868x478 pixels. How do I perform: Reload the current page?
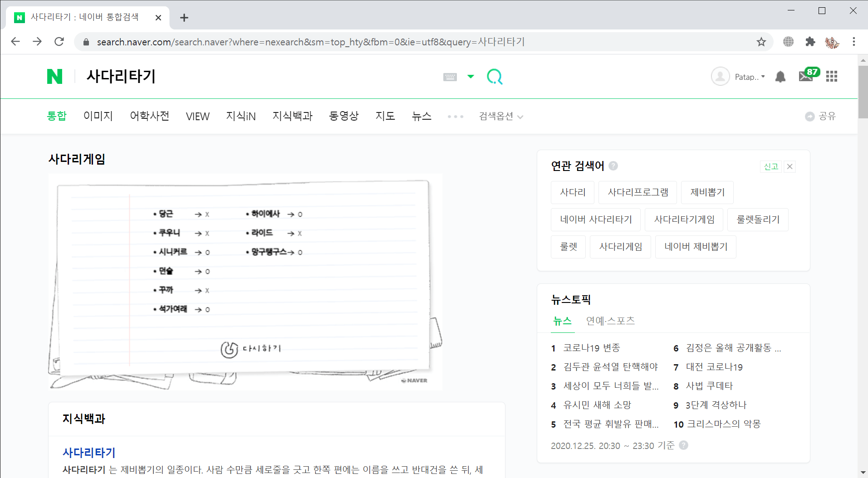pos(59,42)
